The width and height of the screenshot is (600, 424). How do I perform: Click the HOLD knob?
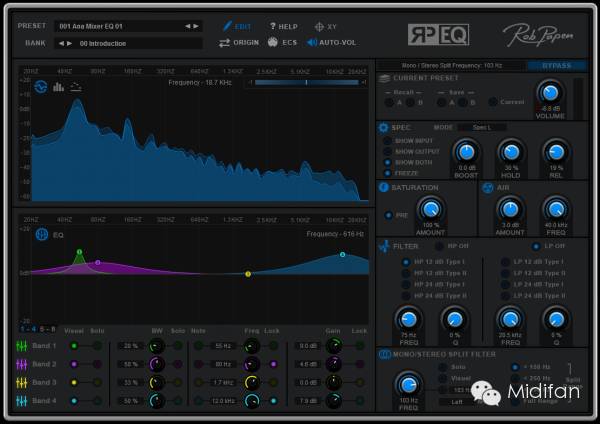[510, 152]
